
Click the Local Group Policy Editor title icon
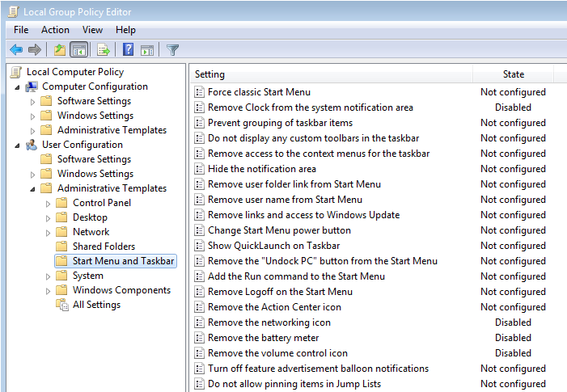click(x=14, y=11)
